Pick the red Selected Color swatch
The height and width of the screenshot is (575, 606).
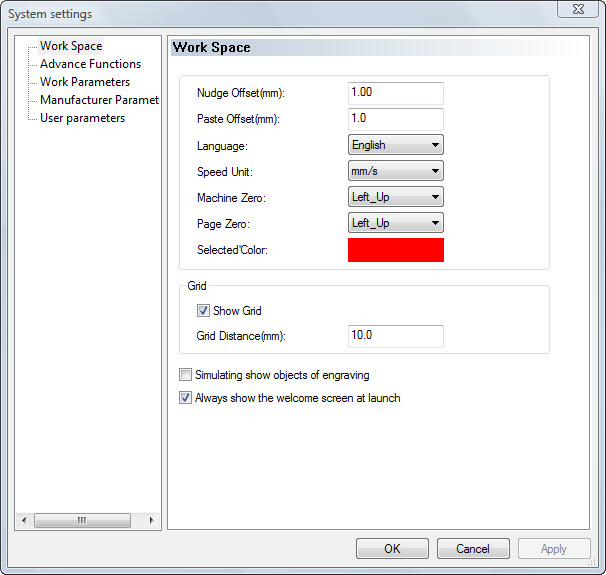pyautogui.click(x=395, y=249)
